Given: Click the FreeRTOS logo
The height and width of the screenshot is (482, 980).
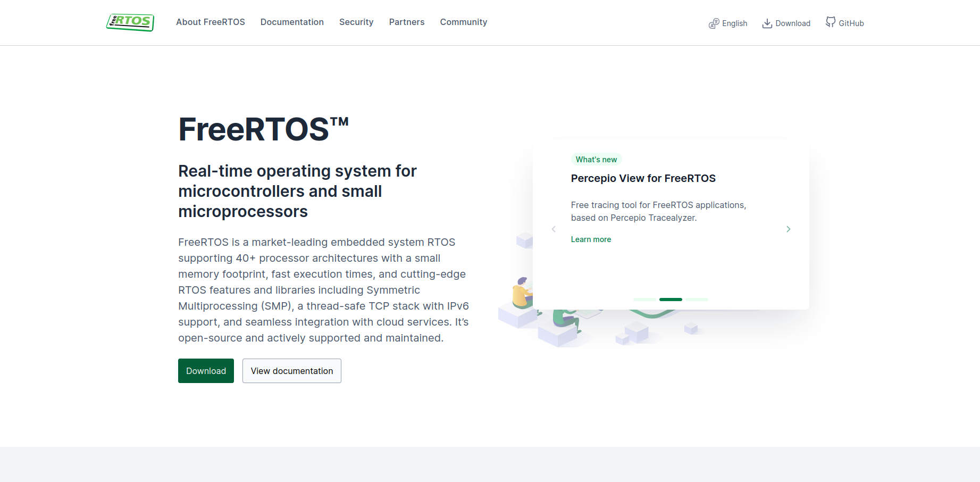Looking at the screenshot, I should tap(130, 22).
